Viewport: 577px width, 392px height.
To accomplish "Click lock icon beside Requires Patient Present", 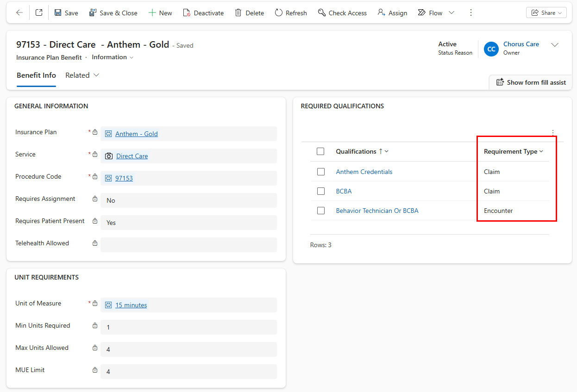I will (x=95, y=221).
